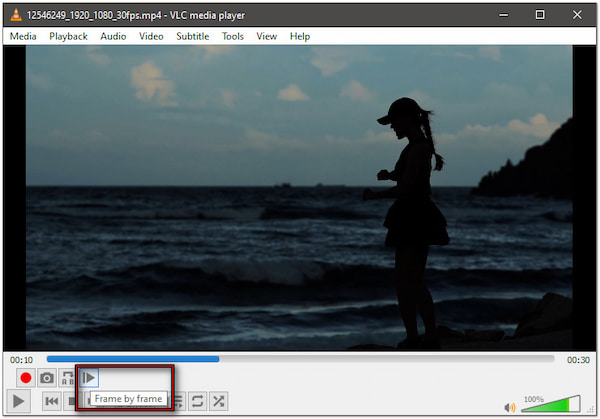Open the View menu
Image resolution: width=600 pixels, height=419 pixels.
pyautogui.click(x=266, y=36)
